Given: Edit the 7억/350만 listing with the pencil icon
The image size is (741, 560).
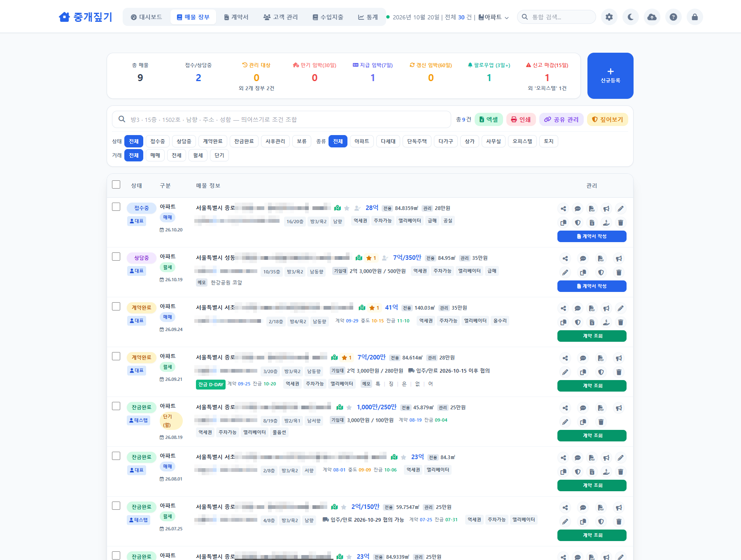Looking at the screenshot, I should (565, 273).
